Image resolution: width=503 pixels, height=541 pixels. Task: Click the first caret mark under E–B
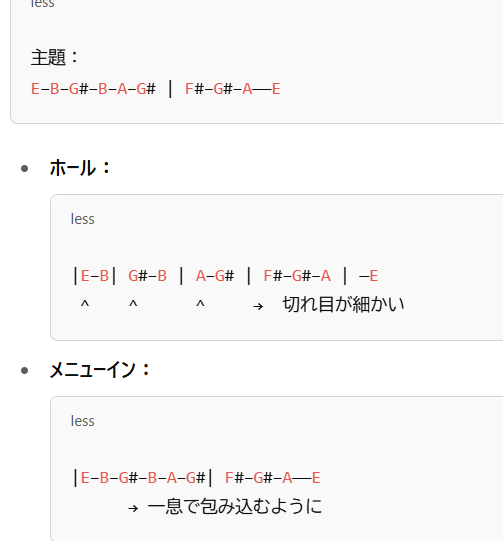click(x=85, y=304)
